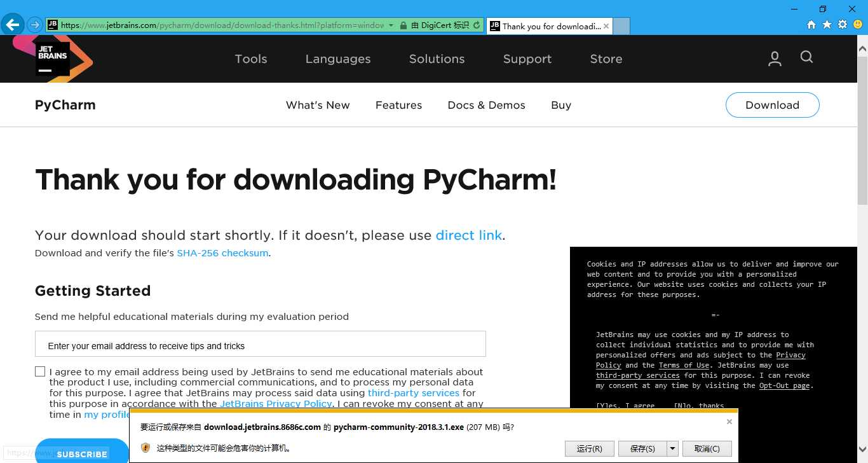Open a new blank browser tab
Viewport: 868px width, 463px height.
tap(621, 26)
